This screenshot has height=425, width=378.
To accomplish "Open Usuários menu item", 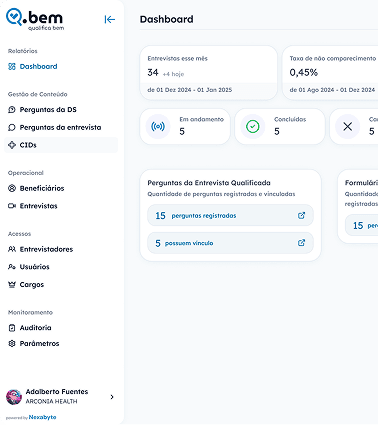I will point(61,267).
